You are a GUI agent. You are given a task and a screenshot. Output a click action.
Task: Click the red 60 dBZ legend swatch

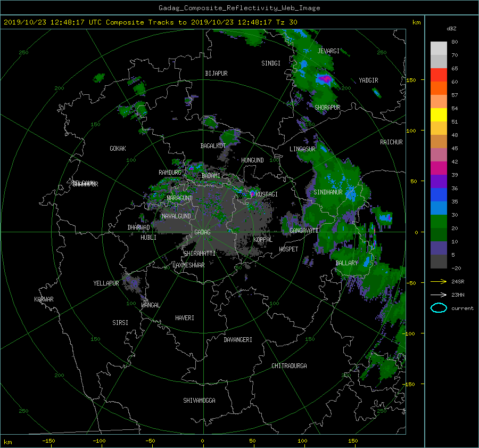coord(439,75)
